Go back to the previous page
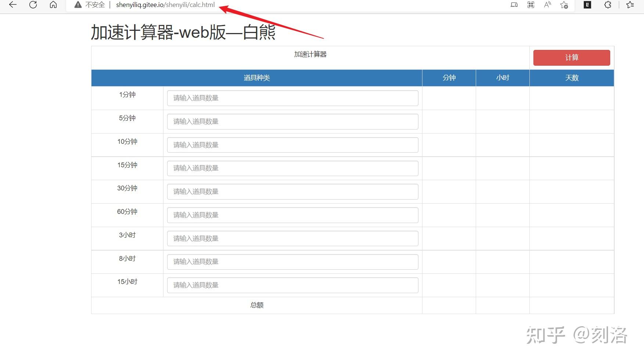This screenshot has height=361, width=644. pos(13,5)
